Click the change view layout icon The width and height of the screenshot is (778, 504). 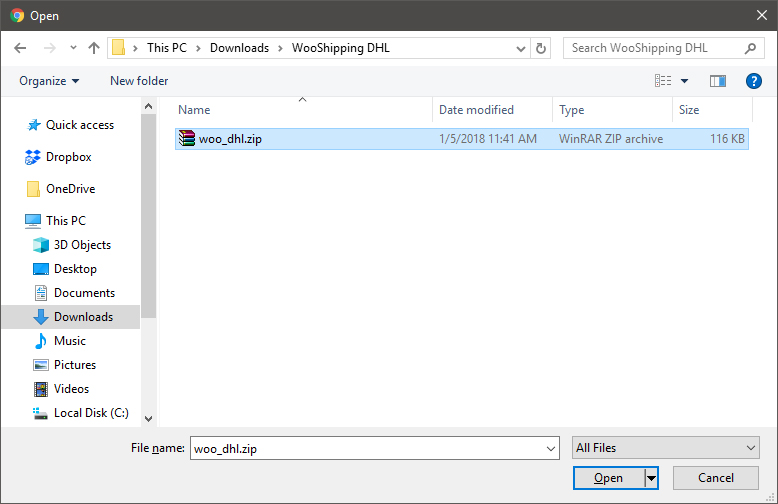[663, 81]
